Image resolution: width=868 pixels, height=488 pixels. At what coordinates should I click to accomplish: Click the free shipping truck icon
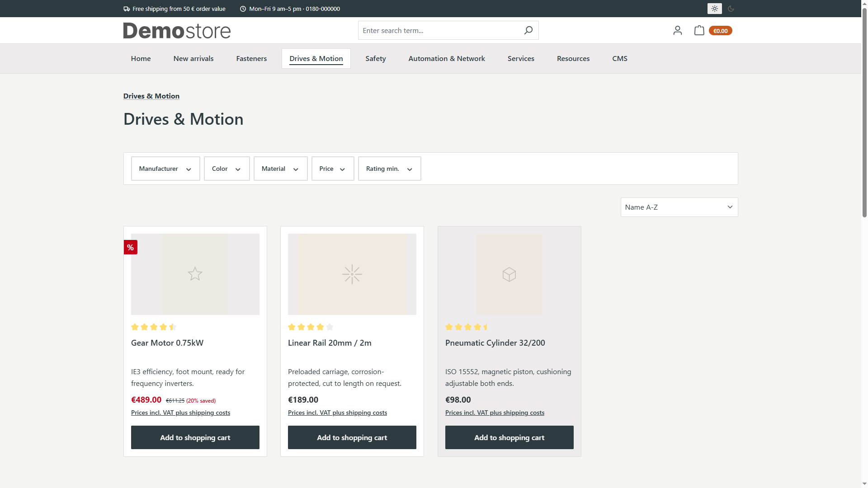(127, 9)
